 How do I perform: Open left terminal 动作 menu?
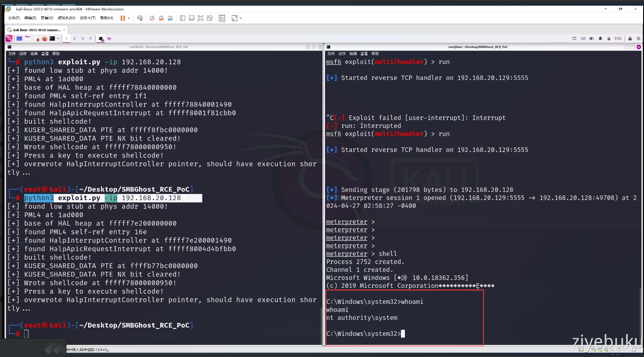23,54
